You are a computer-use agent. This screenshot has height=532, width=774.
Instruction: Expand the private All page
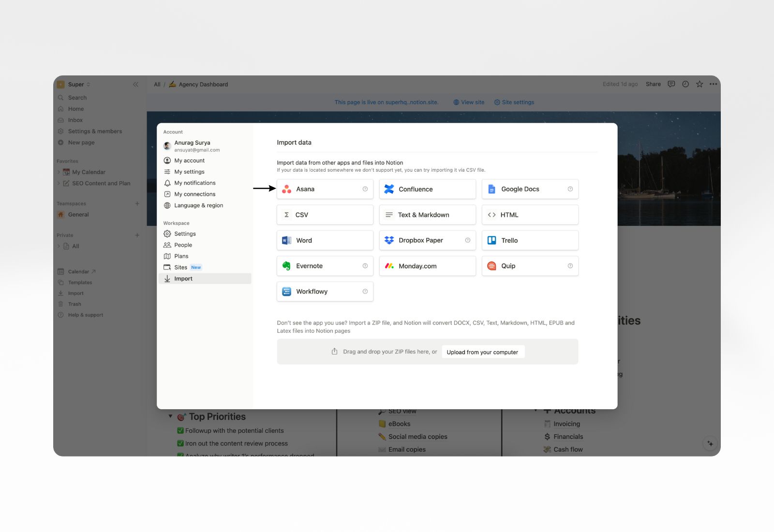[x=59, y=246]
